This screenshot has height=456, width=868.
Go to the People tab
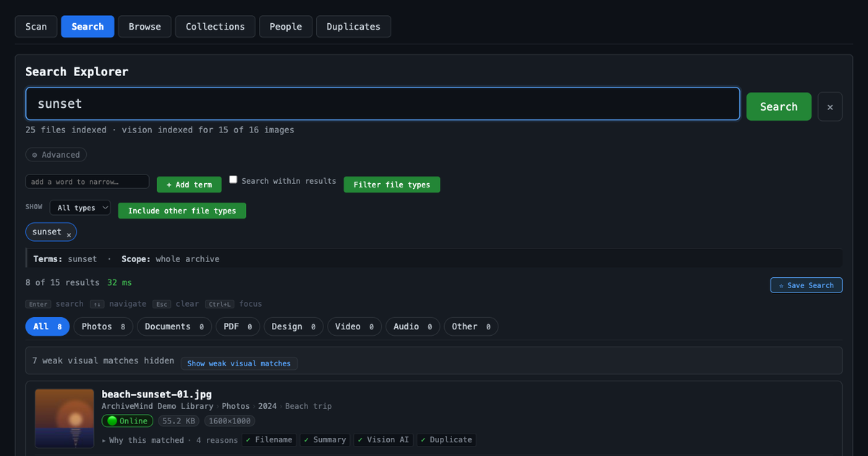286,27
